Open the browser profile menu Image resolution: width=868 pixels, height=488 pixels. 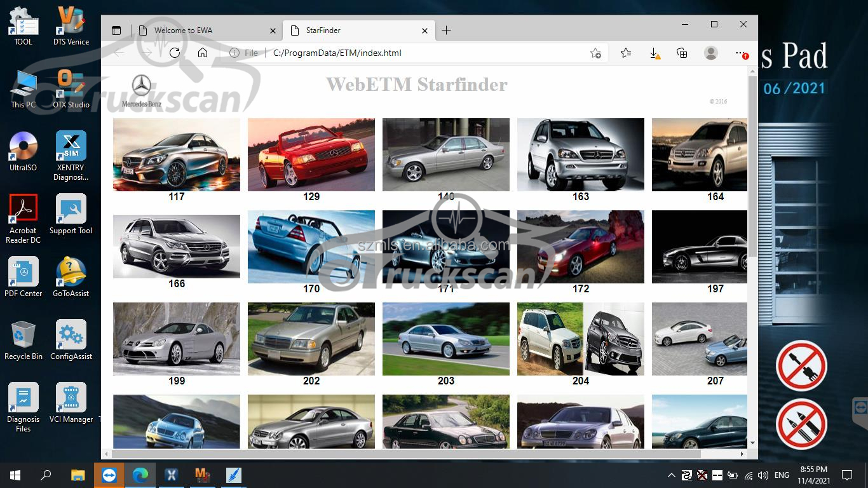tap(711, 53)
